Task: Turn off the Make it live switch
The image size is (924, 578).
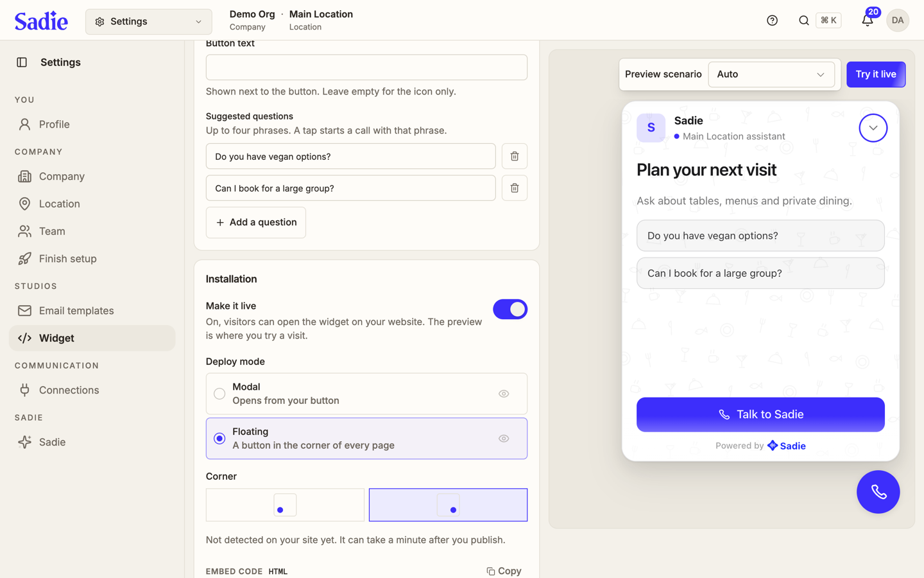Action: pos(509,310)
